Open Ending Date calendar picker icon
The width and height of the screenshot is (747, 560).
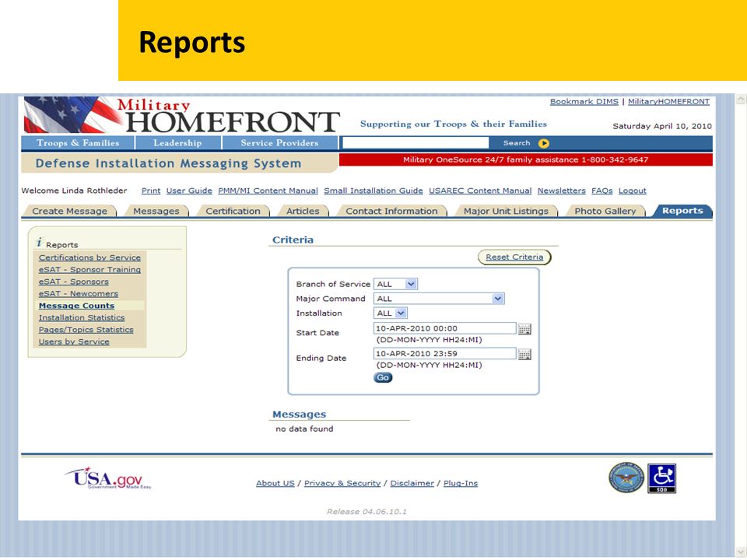(524, 355)
